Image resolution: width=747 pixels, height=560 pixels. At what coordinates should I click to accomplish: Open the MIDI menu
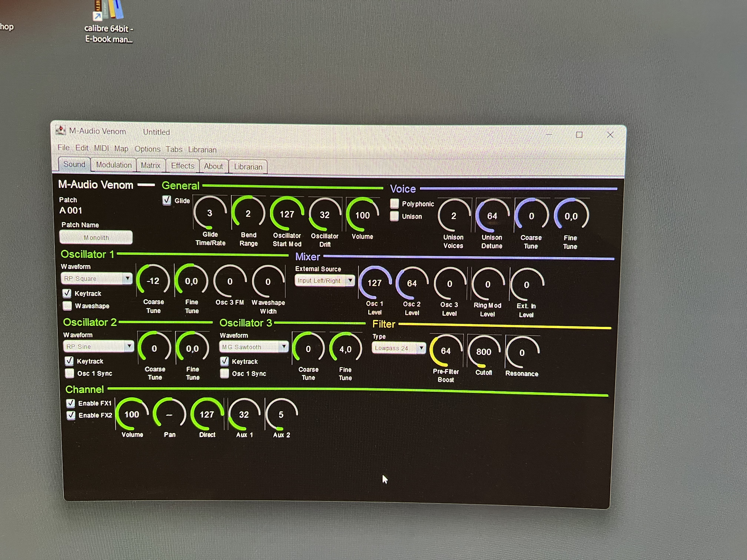point(101,148)
